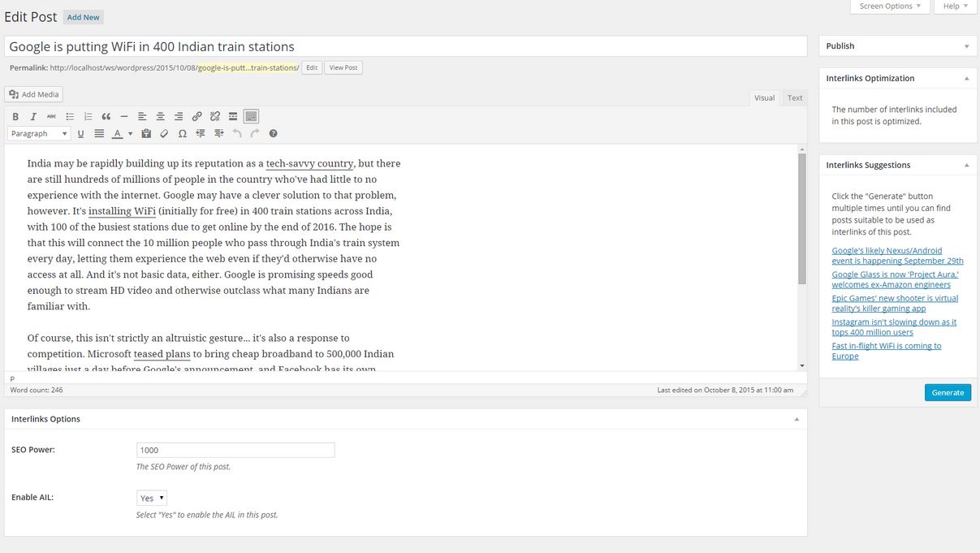Collapse the Interlinks Options panel
This screenshot has width=980, height=553.
(x=797, y=419)
